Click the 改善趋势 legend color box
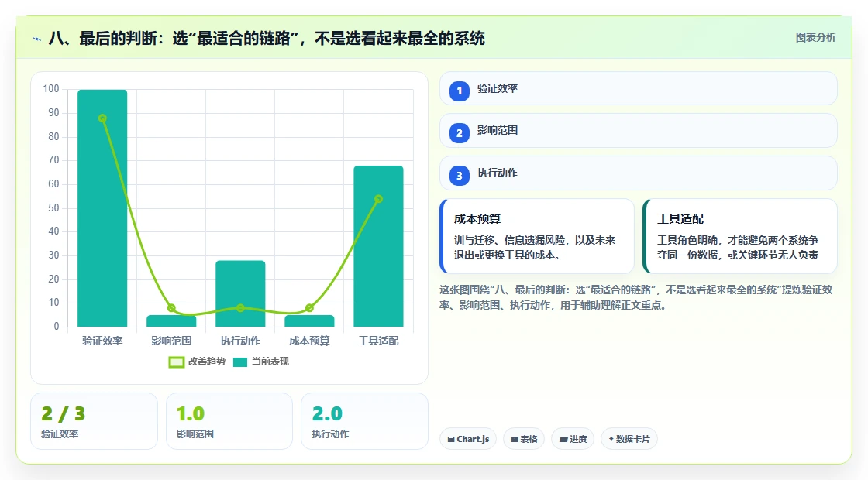The height and width of the screenshot is (480, 868). pyautogui.click(x=177, y=362)
